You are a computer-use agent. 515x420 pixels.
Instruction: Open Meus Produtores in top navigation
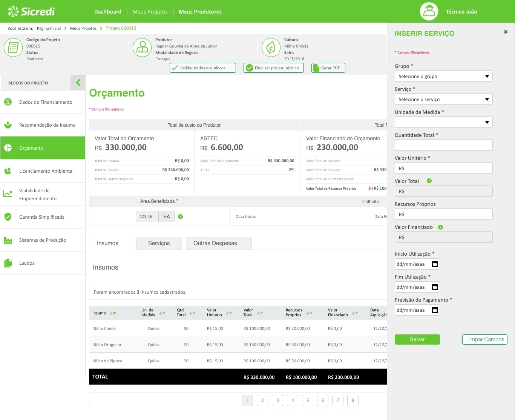tap(200, 12)
